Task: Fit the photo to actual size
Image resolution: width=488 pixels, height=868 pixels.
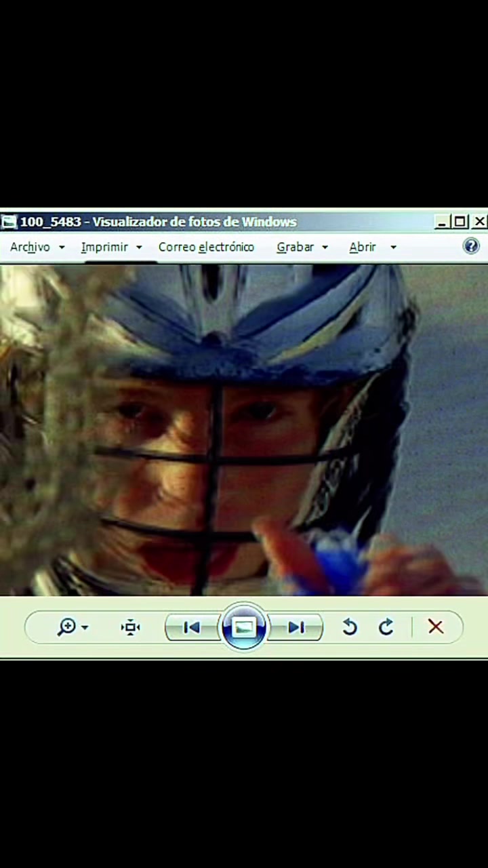Action: coord(130,627)
